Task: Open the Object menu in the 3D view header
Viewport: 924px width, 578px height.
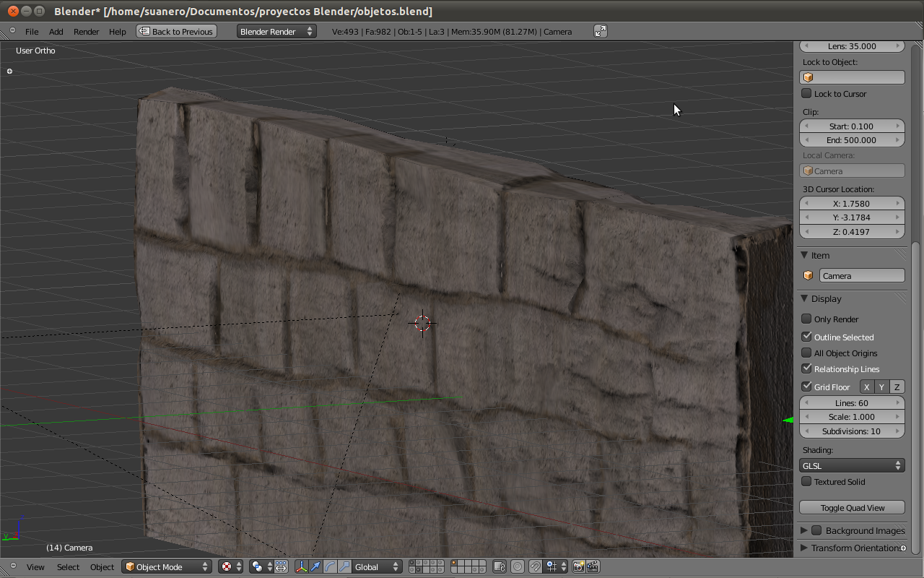Action: pos(103,566)
